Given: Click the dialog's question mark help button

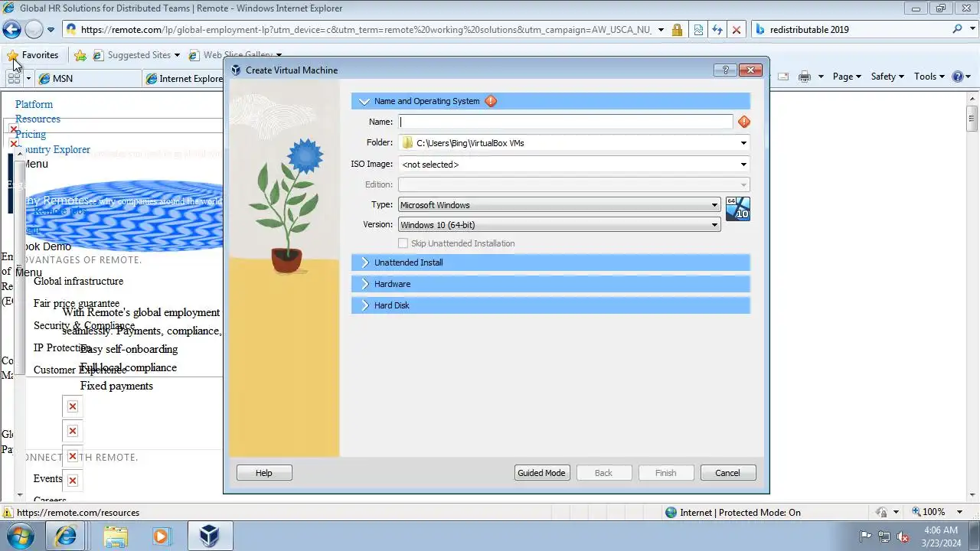Looking at the screenshot, I should pyautogui.click(x=725, y=70).
